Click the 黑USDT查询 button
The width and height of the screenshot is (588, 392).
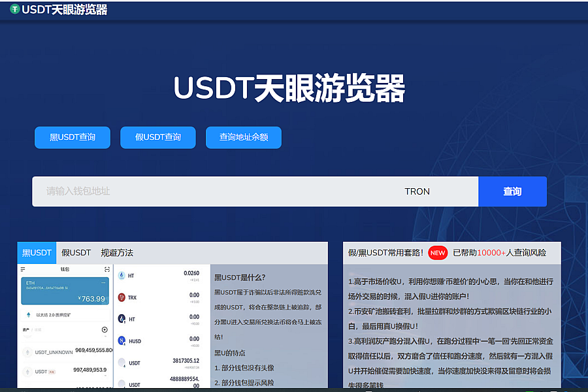coord(73,137)
